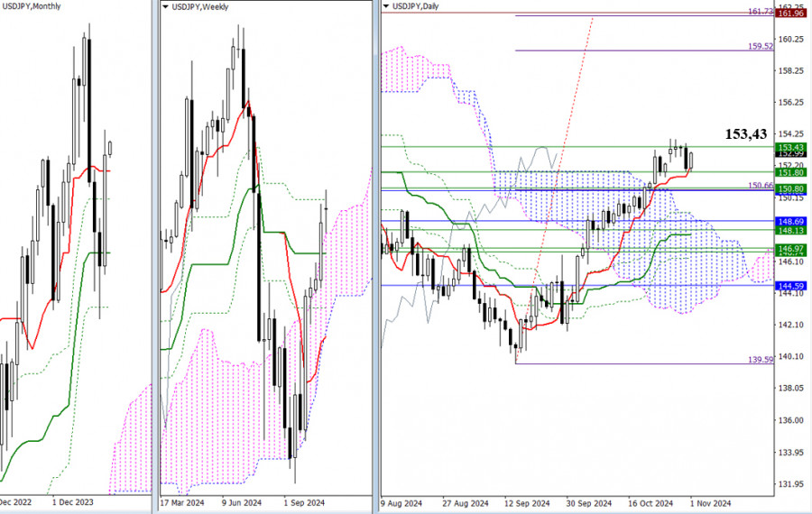This screenshot has width=812, height=514.
Task: Click the 1 Dec 2023 monthly date label
Action: click(x=72, y=502)
